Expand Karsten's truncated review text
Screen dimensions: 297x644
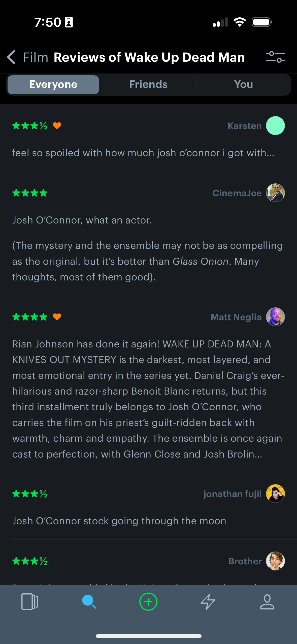pyautogui.click(x=143, y=153)
